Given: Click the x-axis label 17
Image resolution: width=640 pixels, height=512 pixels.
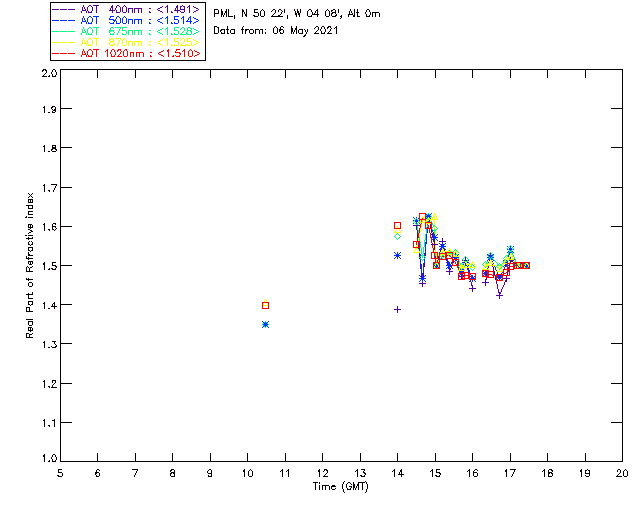Looking at the screenshot, I should (x=510, y=473).
